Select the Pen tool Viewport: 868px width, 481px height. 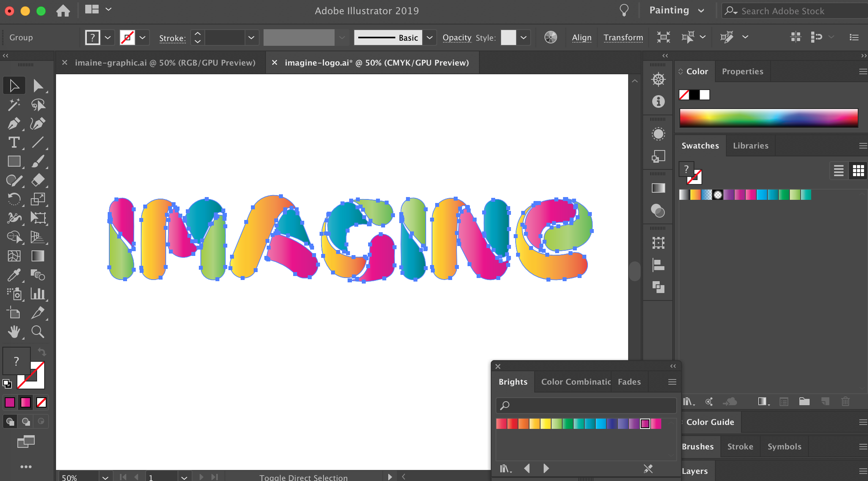point(14,123)
